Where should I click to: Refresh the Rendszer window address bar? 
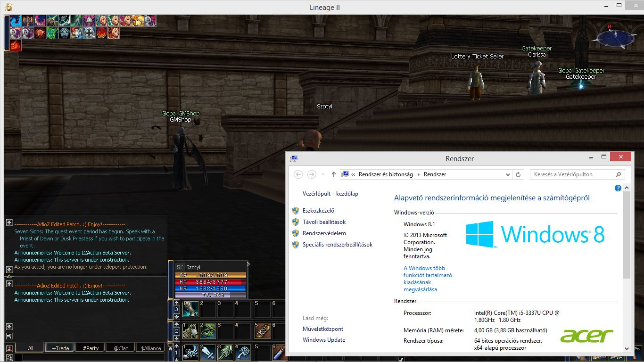(x=518, y=174)
